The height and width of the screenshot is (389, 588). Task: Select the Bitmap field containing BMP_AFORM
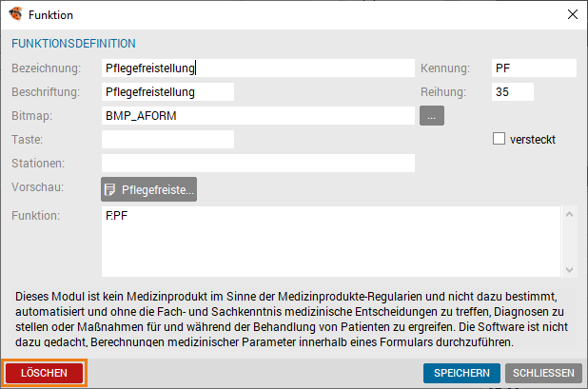[258, 116]
